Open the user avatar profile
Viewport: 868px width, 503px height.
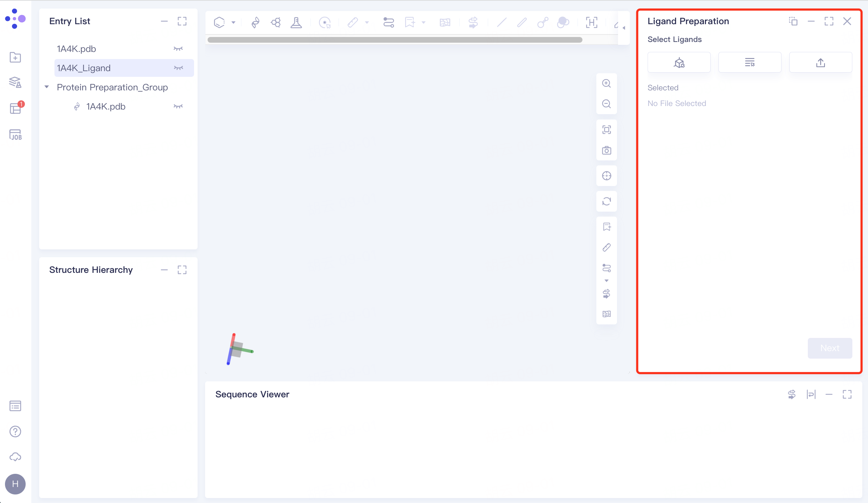point(15,484)
